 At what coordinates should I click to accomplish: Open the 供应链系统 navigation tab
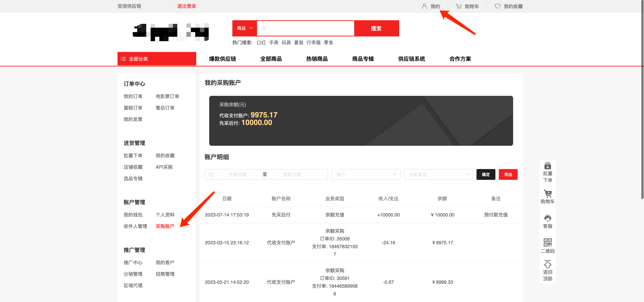pos(411,59)
